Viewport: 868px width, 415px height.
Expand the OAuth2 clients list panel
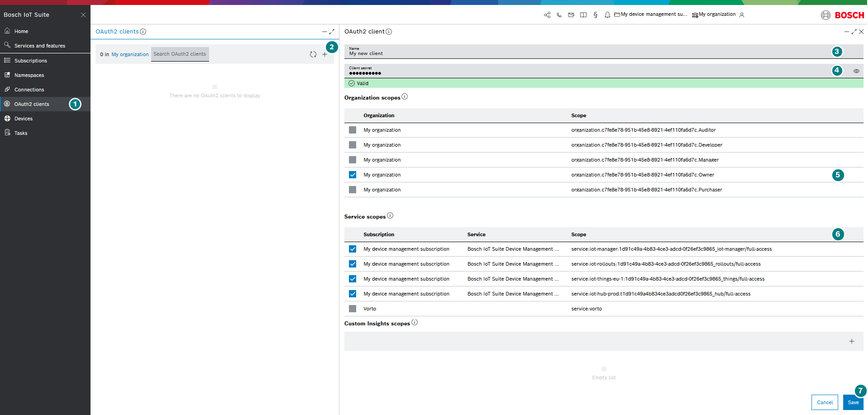[332, 32]
